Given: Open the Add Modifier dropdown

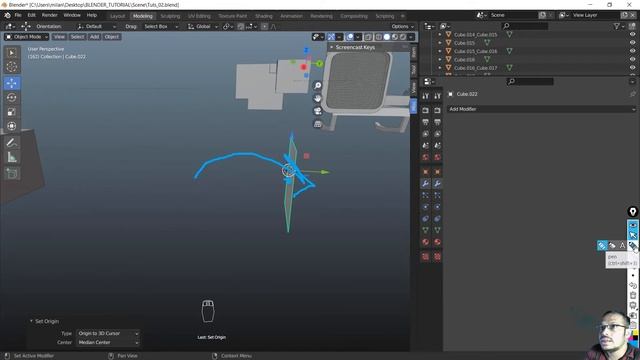Looking at the screenshot, I should tap(542, 109).
